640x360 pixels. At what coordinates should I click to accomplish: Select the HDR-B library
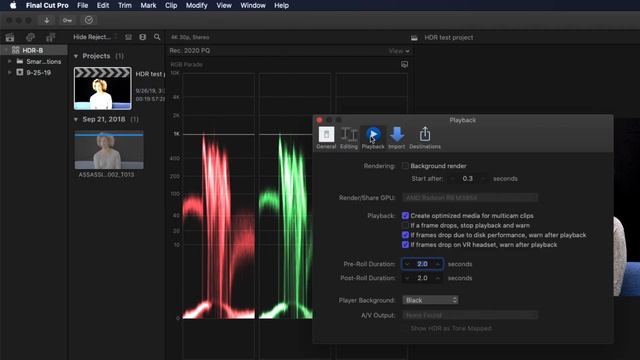pyautogui.click(x=34, y=50)
